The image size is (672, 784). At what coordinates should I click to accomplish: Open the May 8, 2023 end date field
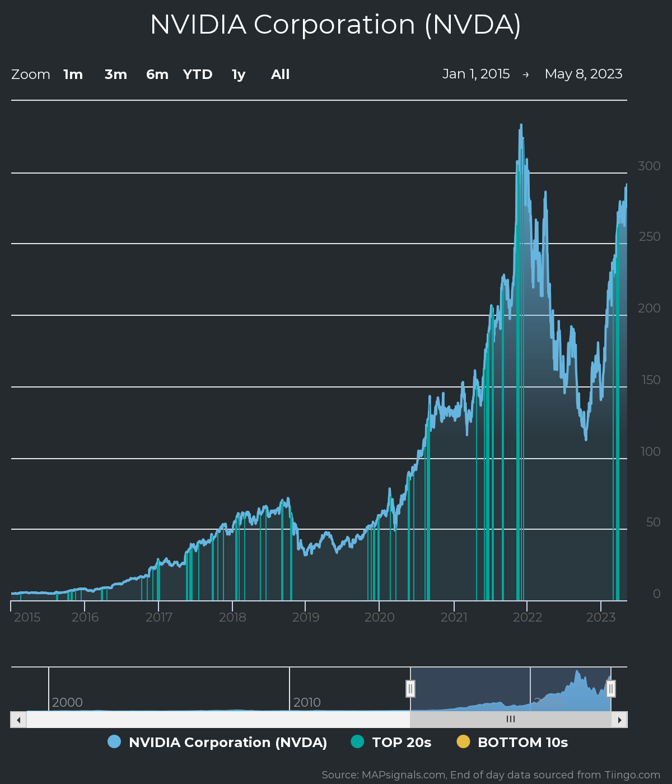click(584, 74)
